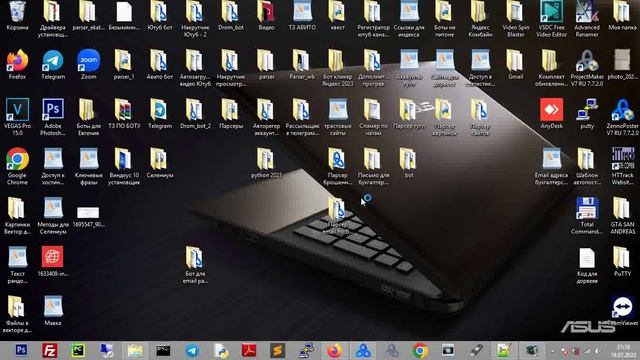Select the Код для дорвеев text file
Screen dimensions: 640x360
pos(587,258)
